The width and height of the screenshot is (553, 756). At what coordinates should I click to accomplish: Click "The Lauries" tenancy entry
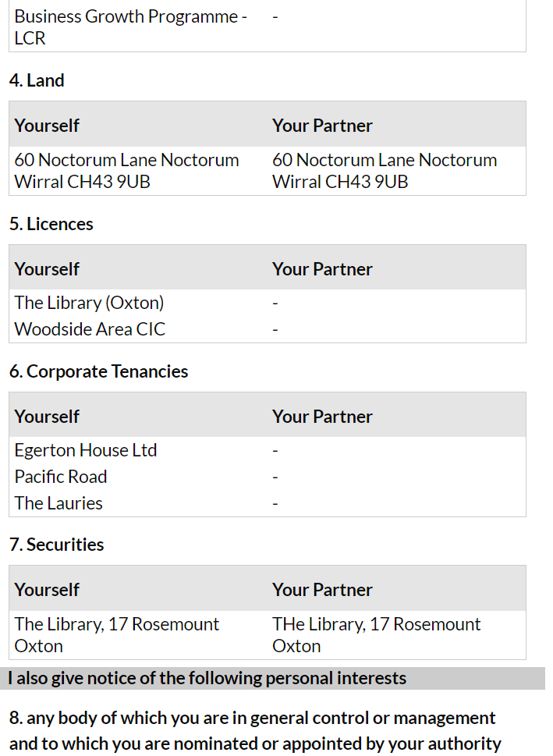click(58, 503)
